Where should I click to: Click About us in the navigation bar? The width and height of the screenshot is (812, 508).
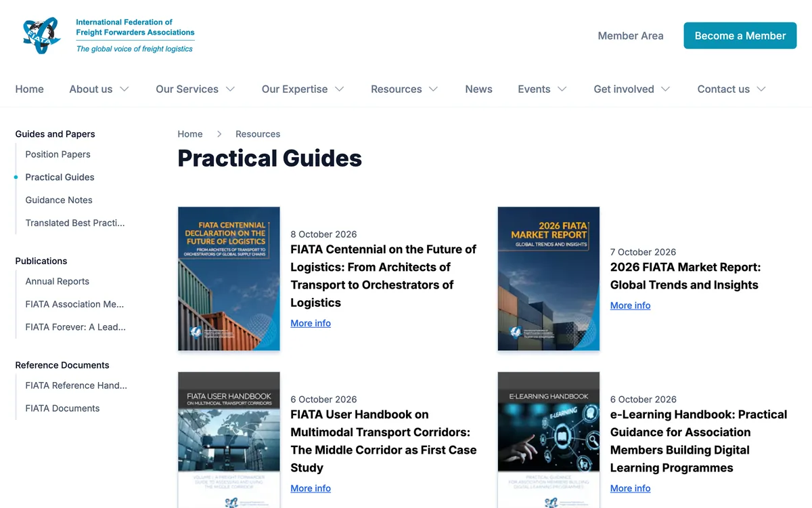click(x=91, y=89)
